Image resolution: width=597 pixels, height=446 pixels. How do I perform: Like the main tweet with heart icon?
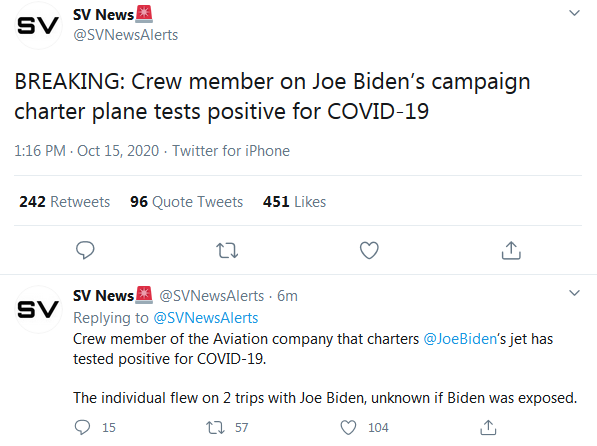(369, 250)
